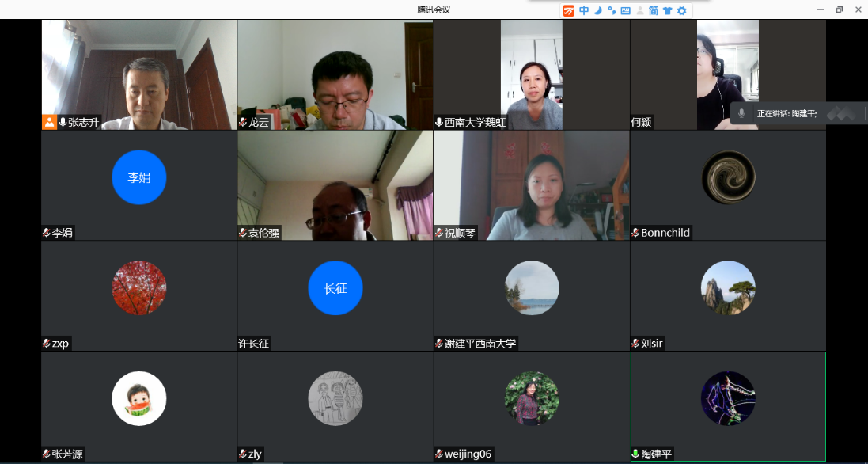Click the 正在讲话: 陶建平 speaking label

click(787, 113)
